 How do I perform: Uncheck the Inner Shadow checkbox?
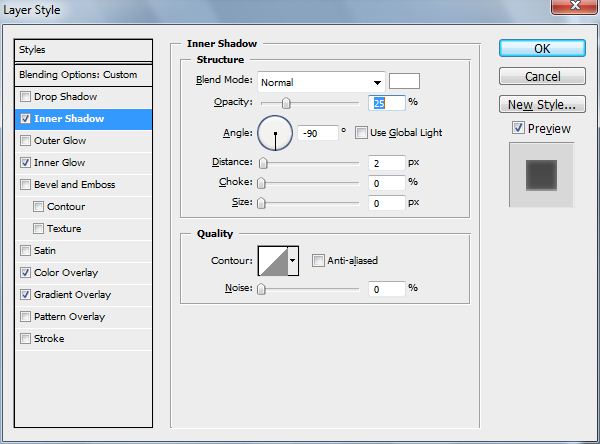coord(25,119)
